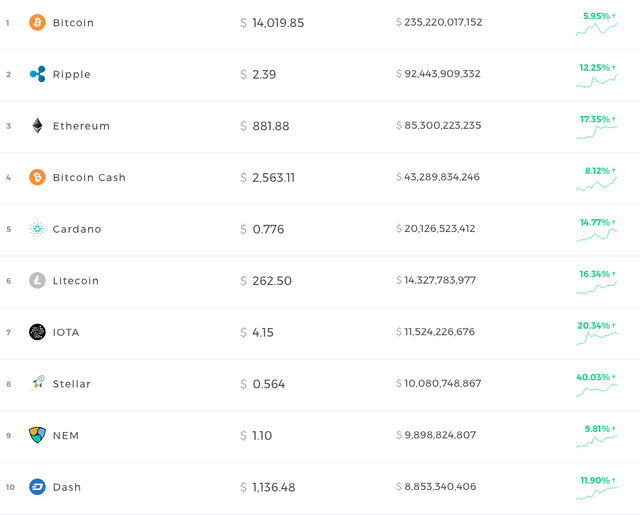The width and height of the screenshot is (640, 515).
Task: Open the Stellar coin name link
Action: pyautogui.click(x=71, y=384)
